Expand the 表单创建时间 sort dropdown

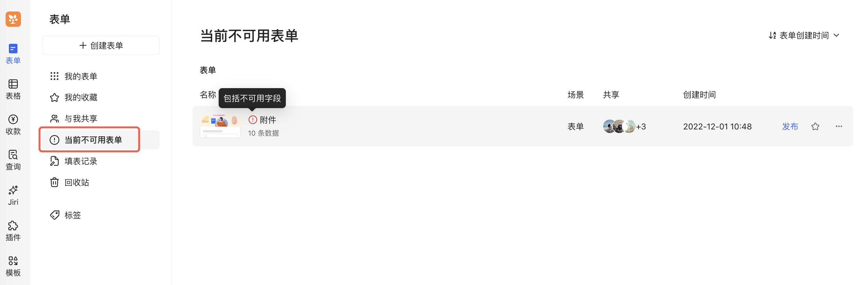click(x=836, y=35)
